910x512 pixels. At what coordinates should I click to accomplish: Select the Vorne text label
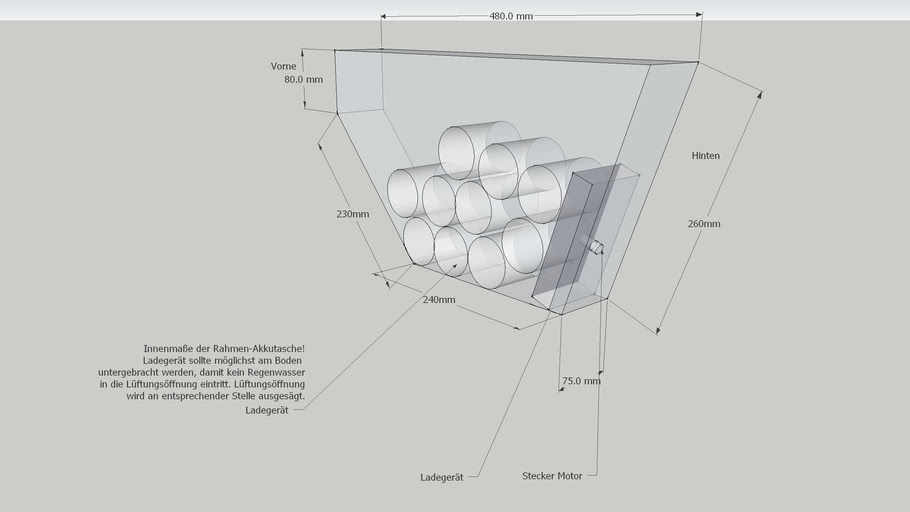click(x=283, y=66)
